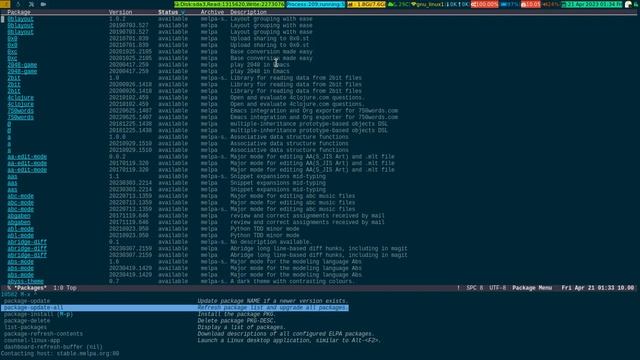Screen dimensions: 640x360
Task: Click UTF-8 encoding in mode line
Action: [x=498, y=288]
